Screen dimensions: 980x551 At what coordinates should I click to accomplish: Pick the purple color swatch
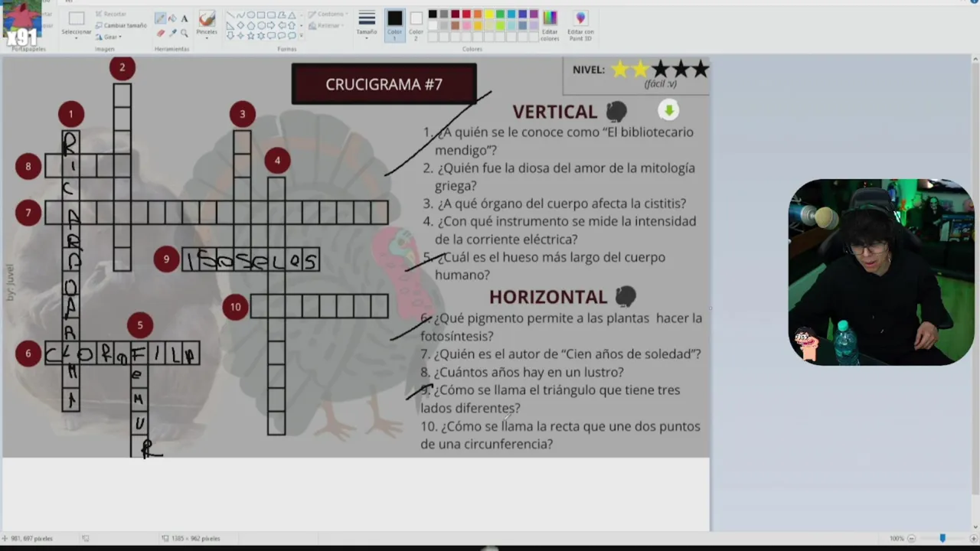(x=534, y=14)
